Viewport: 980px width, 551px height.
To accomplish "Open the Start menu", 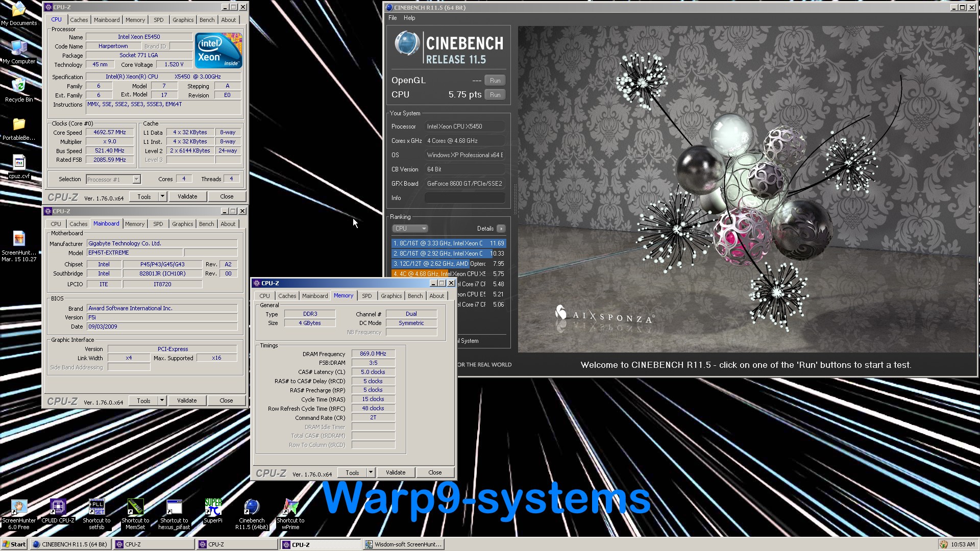I will click(14, 544).
